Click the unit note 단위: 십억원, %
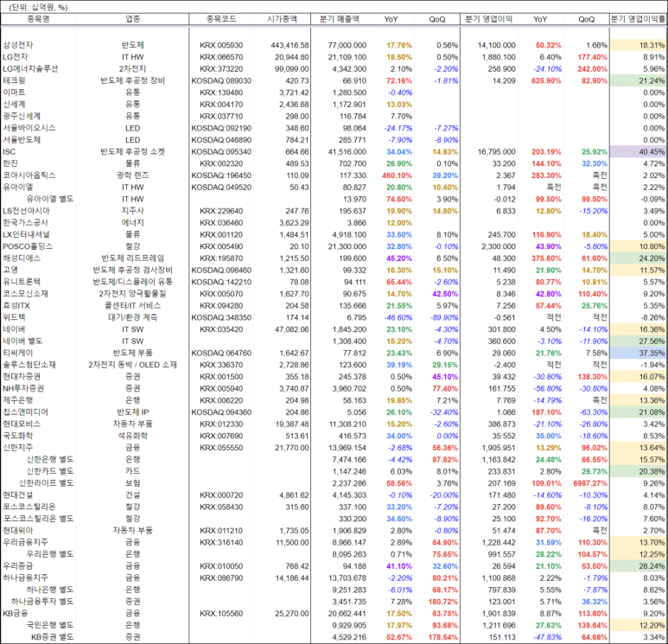Screen dimensions: 668x644 click(x=38, y=8)
